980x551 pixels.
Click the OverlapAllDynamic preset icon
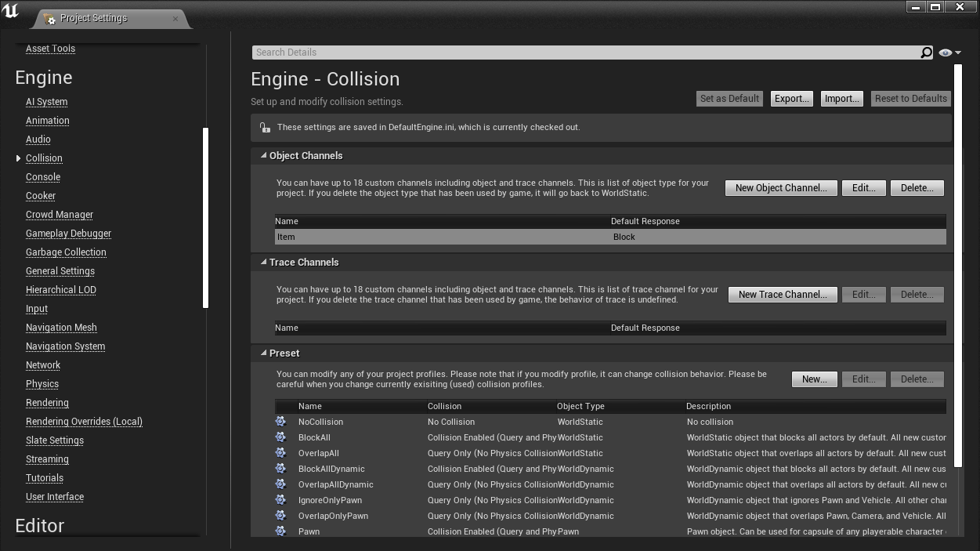(x=280, y=484)
